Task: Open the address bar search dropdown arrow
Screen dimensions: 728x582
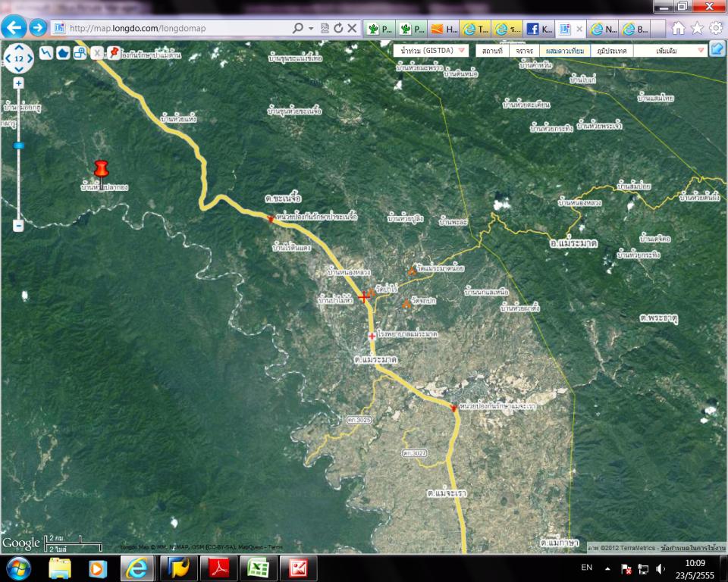Action: pyautogui.click(x=311, y=29)
